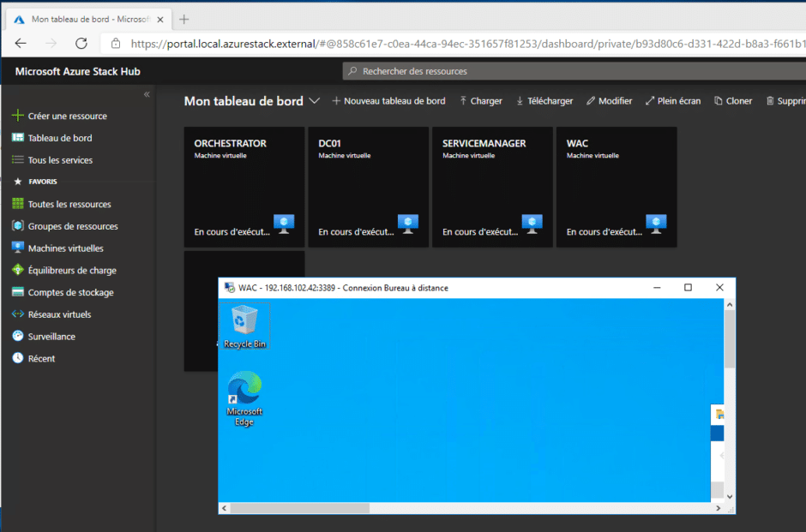Open Surveillance in sidebar

[x=51, y=337]
